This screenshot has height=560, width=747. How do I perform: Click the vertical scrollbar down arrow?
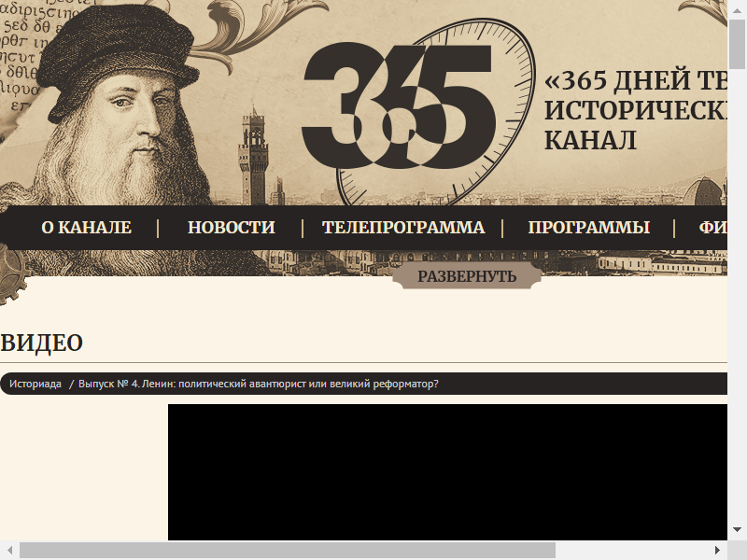click(737, 529)
